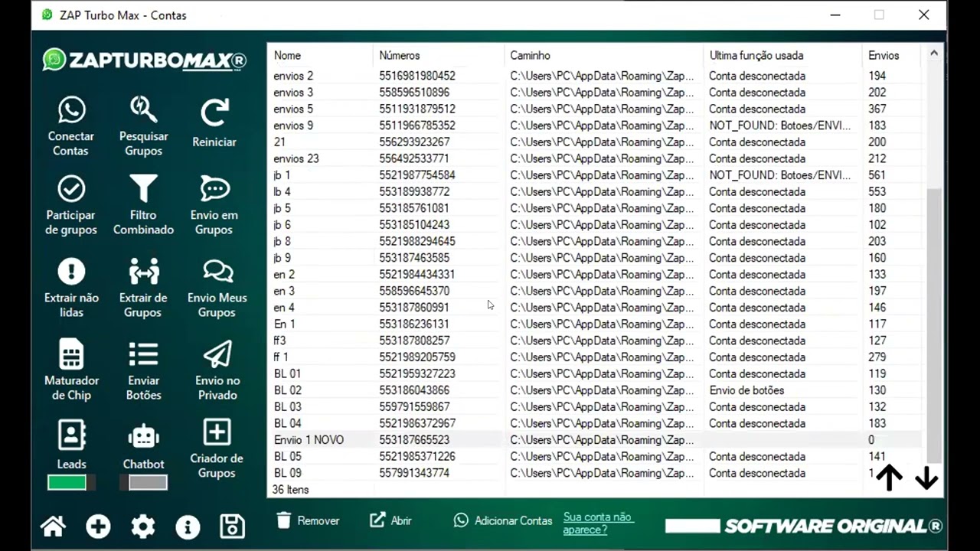Select the 'envios 3' account row
The width and height of the screenshot is (980, 551).
click(x=596, y=93)
